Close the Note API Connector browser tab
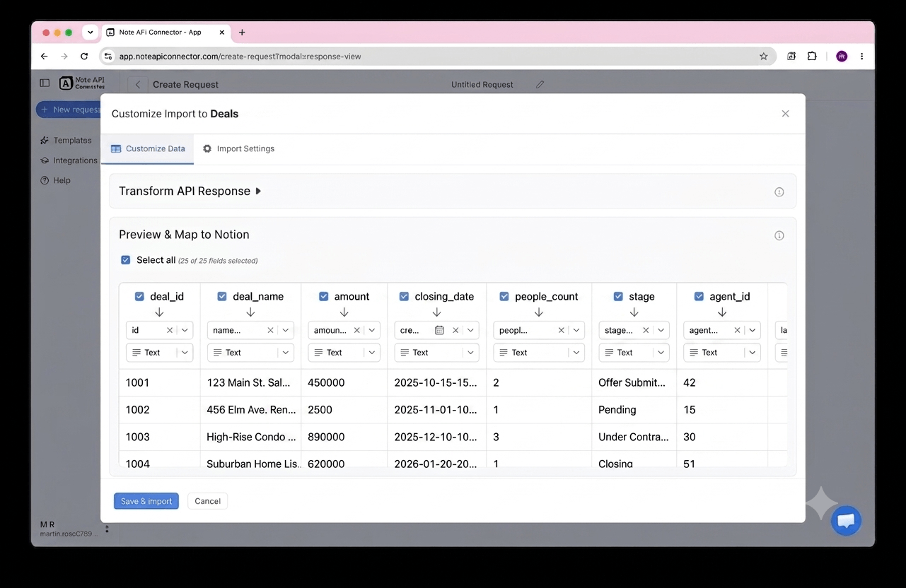This screenshot has height=588, width=906. point(222,33)
